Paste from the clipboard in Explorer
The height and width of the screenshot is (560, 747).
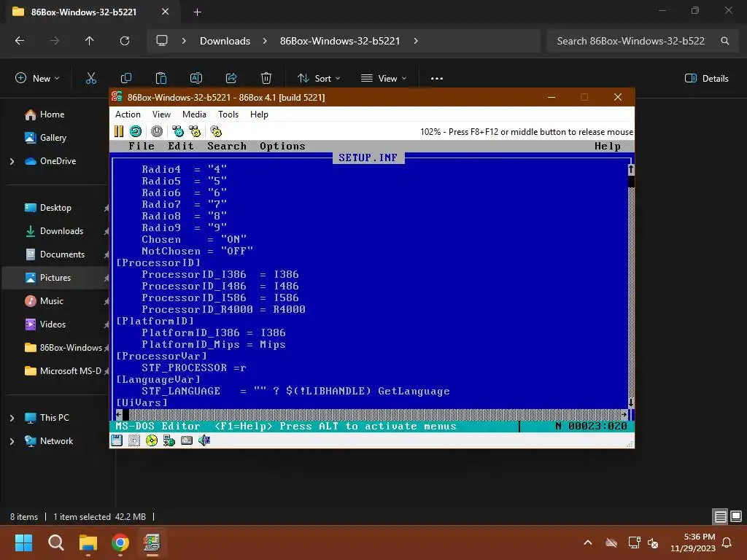[x=161, y=79]
